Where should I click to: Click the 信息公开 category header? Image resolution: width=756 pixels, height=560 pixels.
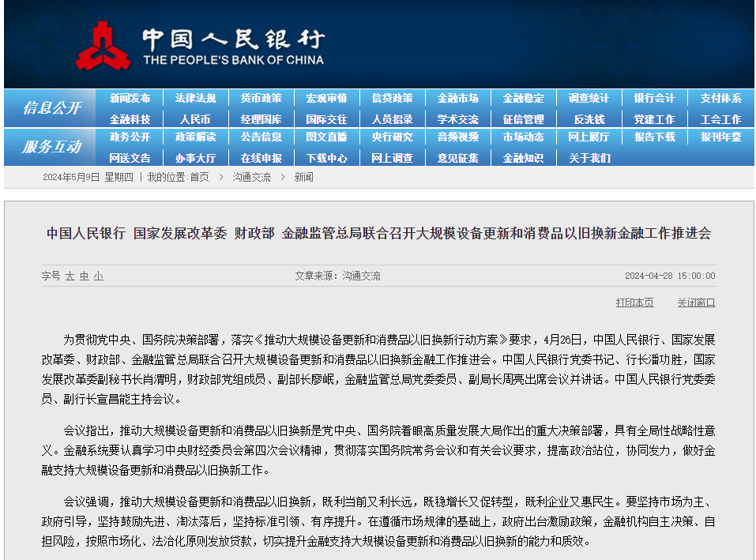(x=51, y=108)
